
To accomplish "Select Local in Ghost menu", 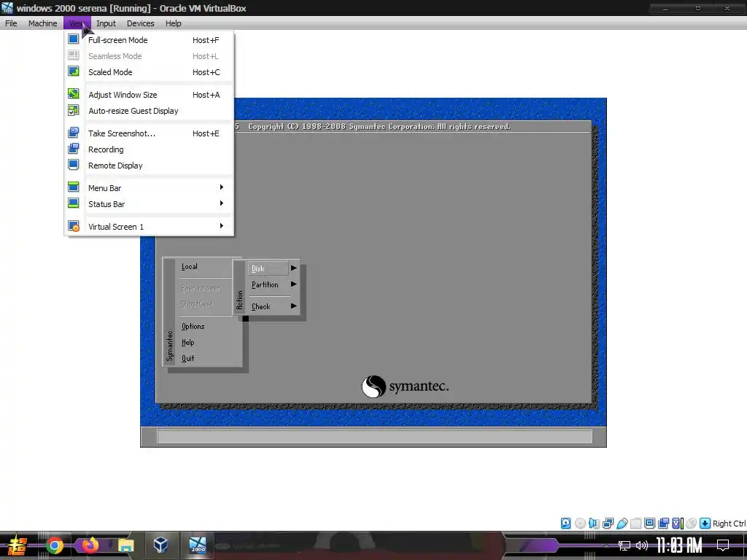I will point(190,267).
